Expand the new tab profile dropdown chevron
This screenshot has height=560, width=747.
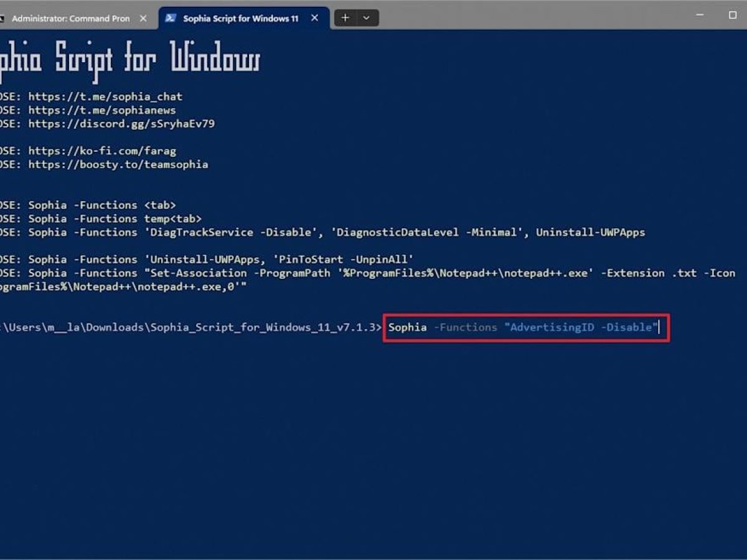click(366, 18)
